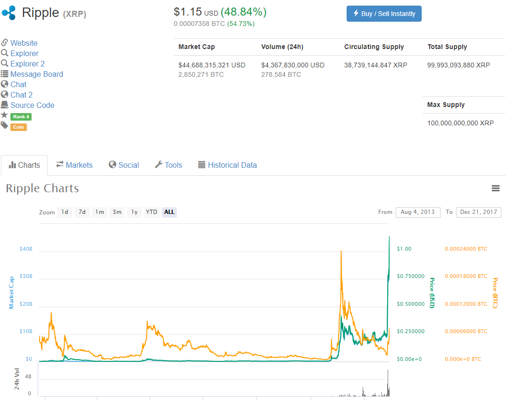This screenshot has width=532, height=400.
Task: Set chart zoom to 1y
Action: (x=134, y=212)
